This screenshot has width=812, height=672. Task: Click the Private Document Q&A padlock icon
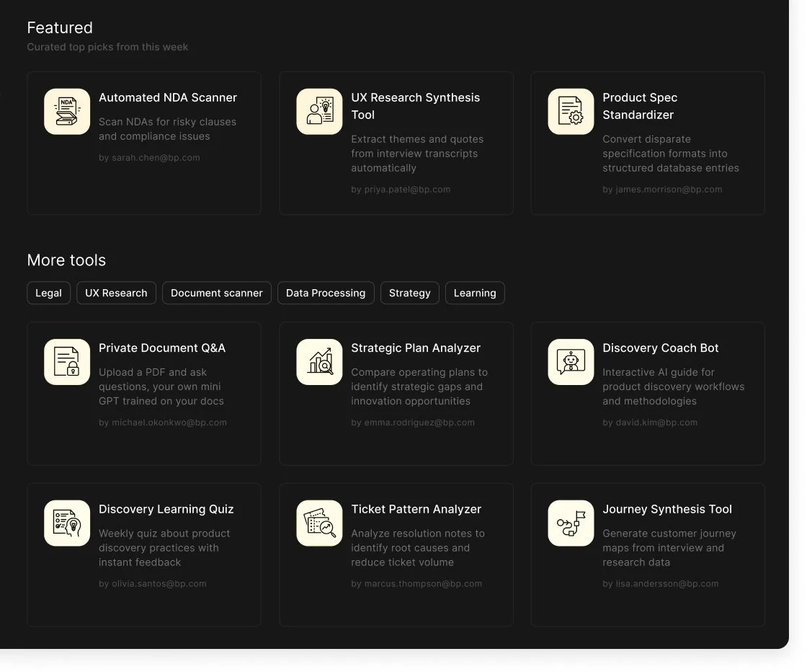66,361
